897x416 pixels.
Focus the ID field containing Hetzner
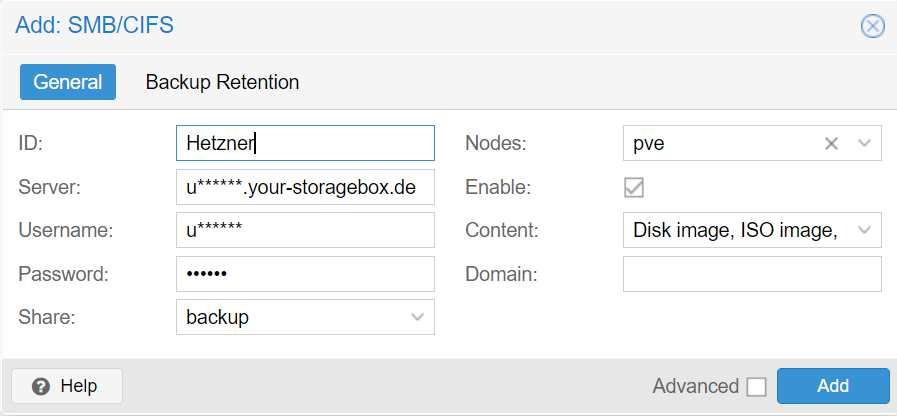[305, 143]
